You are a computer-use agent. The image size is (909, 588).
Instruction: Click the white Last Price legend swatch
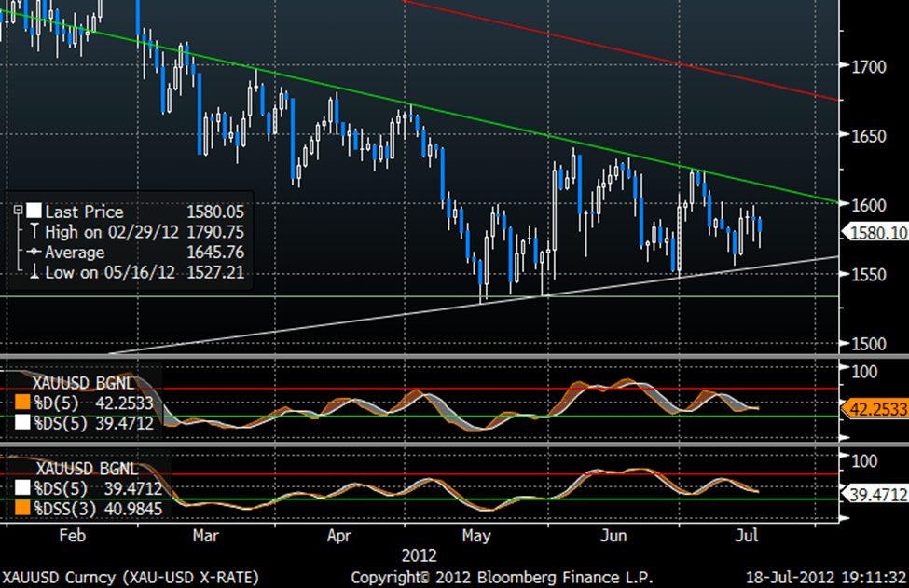pyautogui.click(x=34, y=212)
